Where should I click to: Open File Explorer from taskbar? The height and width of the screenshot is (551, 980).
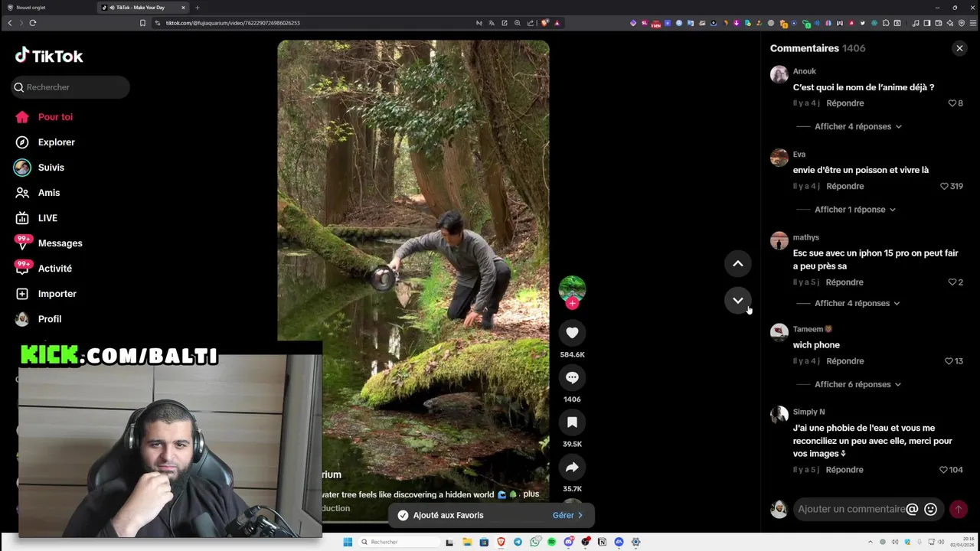pyautogui.click(x=467, y=542)
